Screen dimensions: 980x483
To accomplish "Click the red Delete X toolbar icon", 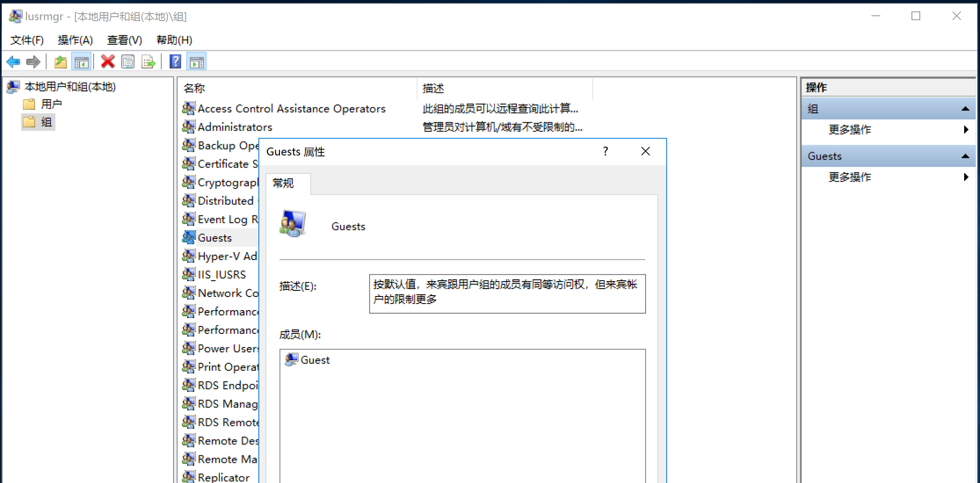I will point(107,62).
